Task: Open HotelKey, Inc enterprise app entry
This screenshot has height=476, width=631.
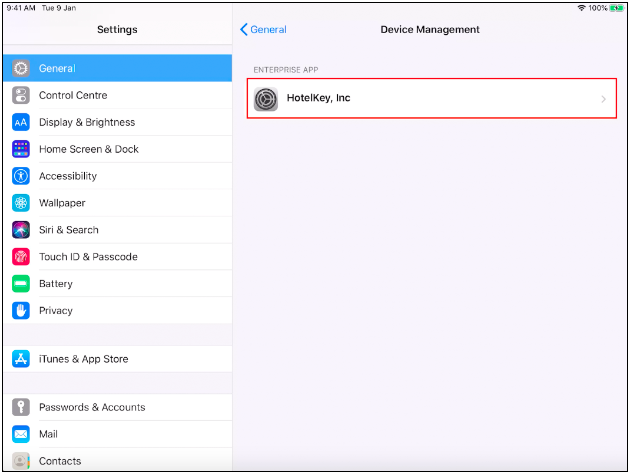Action: point(431,99)
